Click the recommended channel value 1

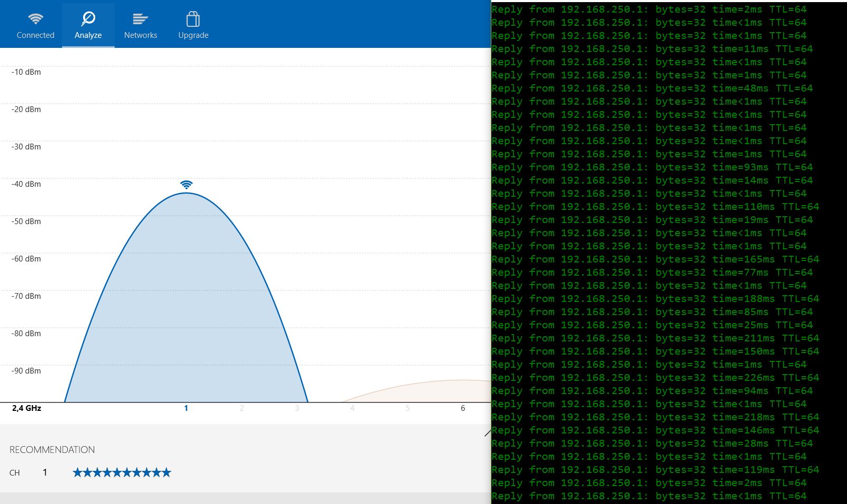(x=45, y=472)
